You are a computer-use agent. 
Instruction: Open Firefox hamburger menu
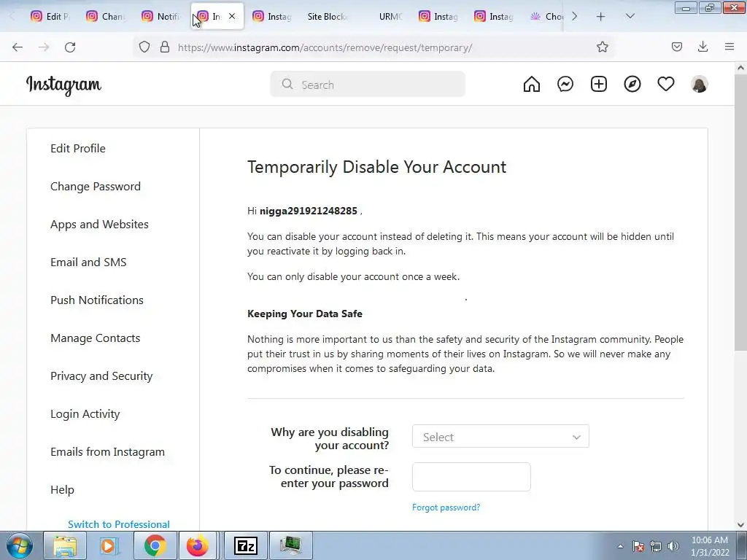click(x=729, y=47)
